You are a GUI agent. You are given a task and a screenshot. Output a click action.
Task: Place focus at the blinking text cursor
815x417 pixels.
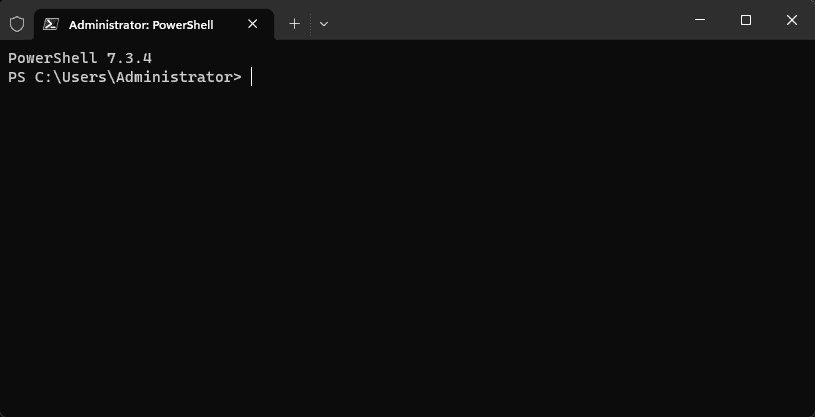[251, 77]
